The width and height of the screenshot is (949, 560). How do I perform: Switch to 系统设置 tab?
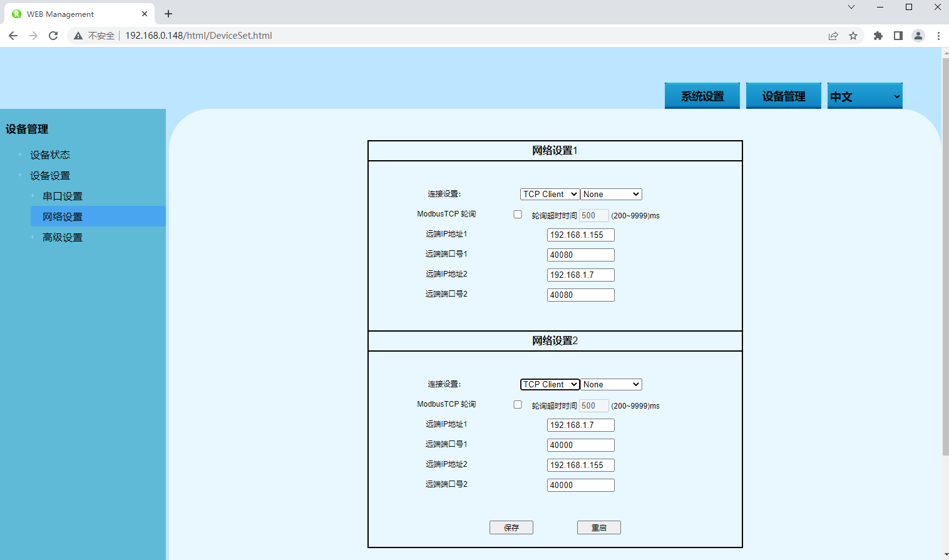pos(702,96)
